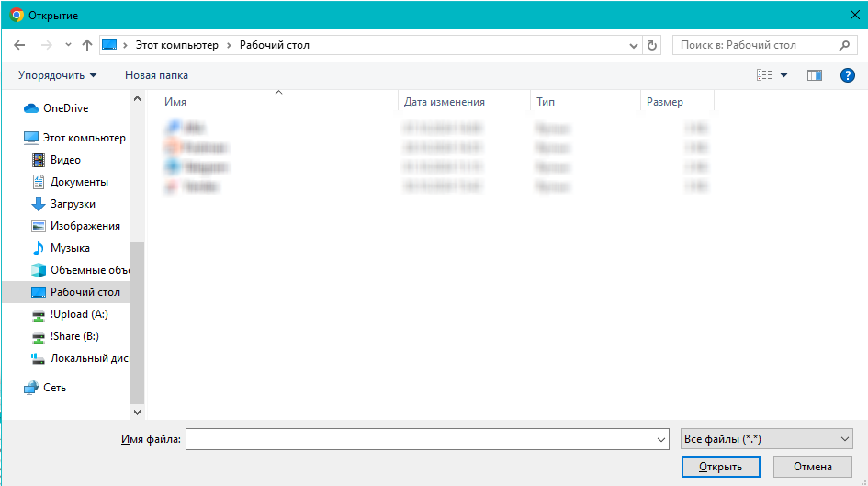Viewport: 868px width, 486px height.
Task: Expand address bar history dropdown
Action: pyautogui.click(x=633, y=45)
